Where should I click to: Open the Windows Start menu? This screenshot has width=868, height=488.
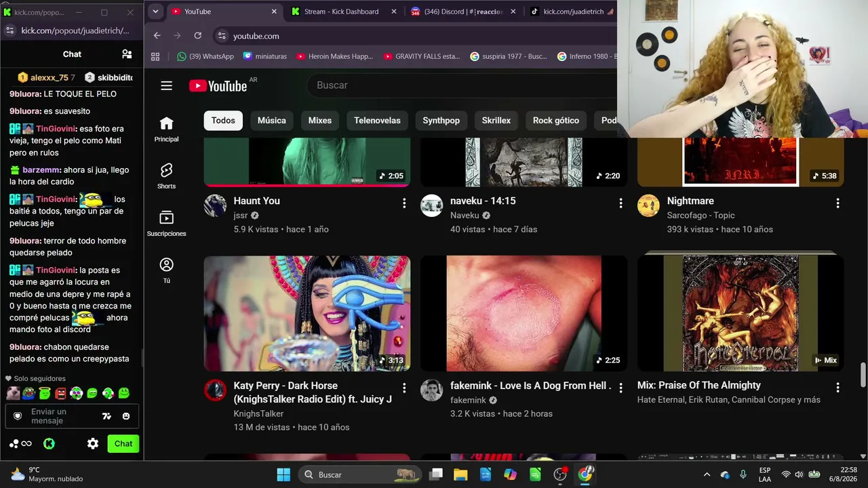[x=283, y=474]
